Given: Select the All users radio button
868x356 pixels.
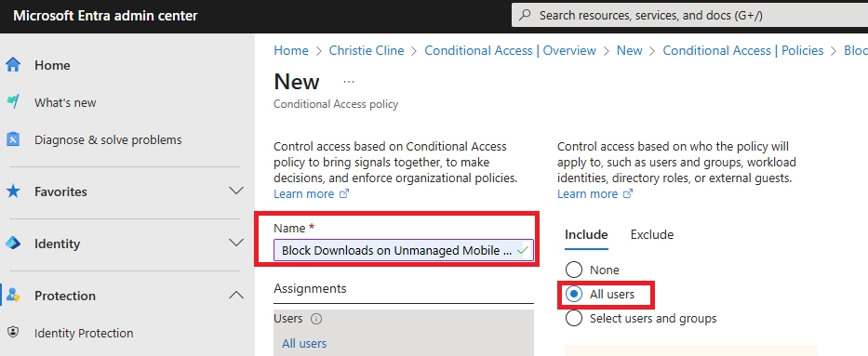Looking at the screenshot, I should click(x=573, y=294).
